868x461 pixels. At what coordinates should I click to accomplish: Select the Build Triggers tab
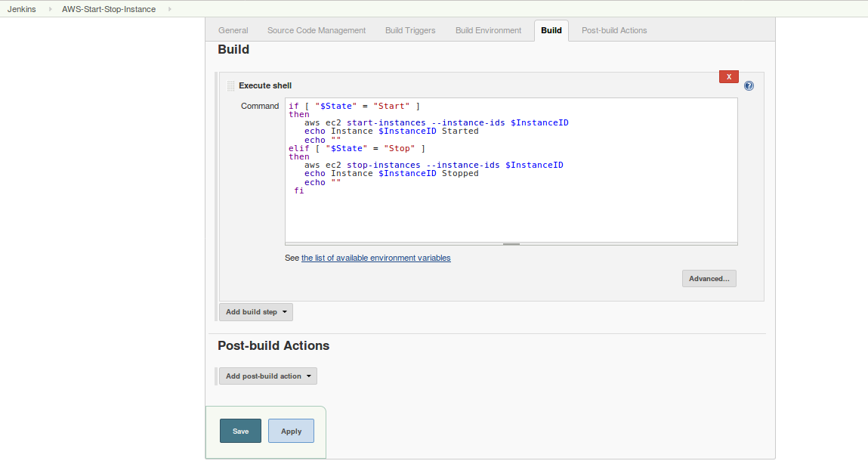pyautogui.click(x=410, y=30)
